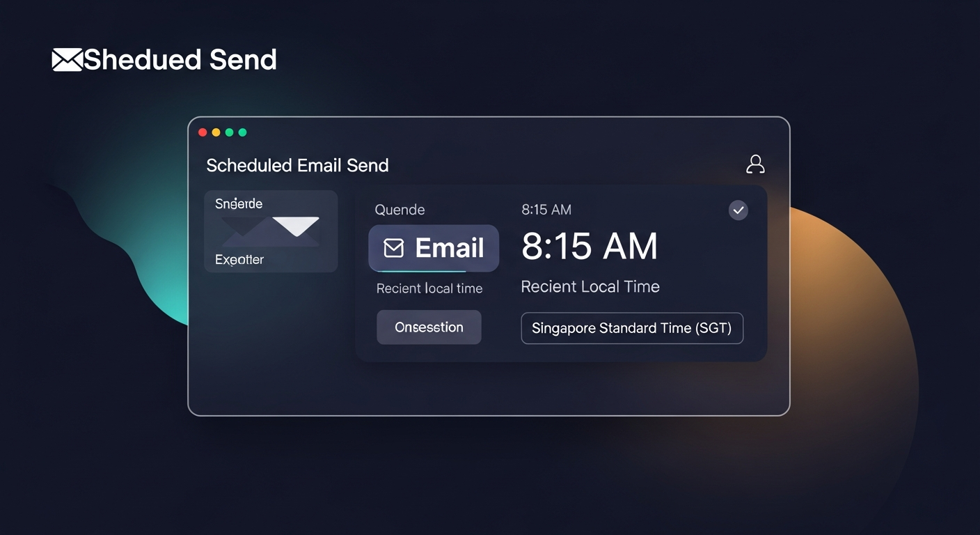Check the circular checkmark beside 8:15 AM
Viewport: 980px width, 535px height.
click(x=738, y=210)
